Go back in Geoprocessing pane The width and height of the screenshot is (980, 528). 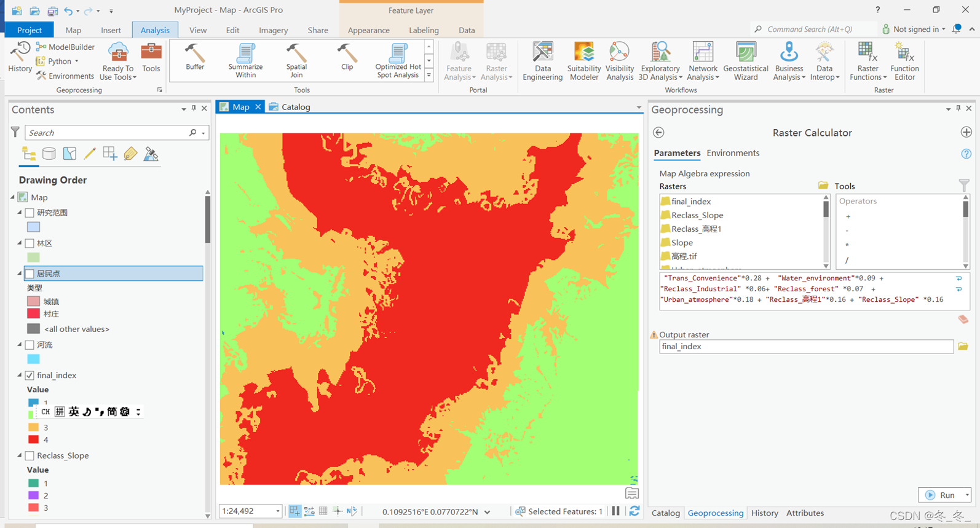pos(658,132)
